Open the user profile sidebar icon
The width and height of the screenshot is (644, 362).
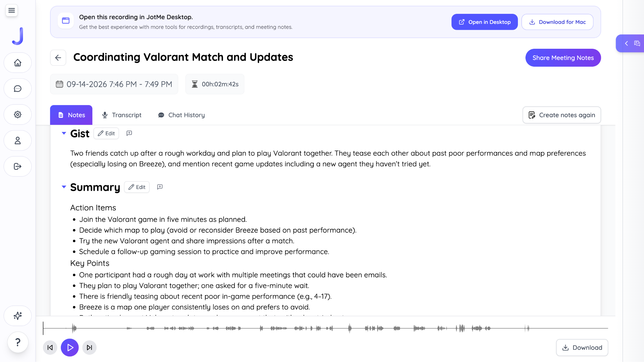pos(18,141)
